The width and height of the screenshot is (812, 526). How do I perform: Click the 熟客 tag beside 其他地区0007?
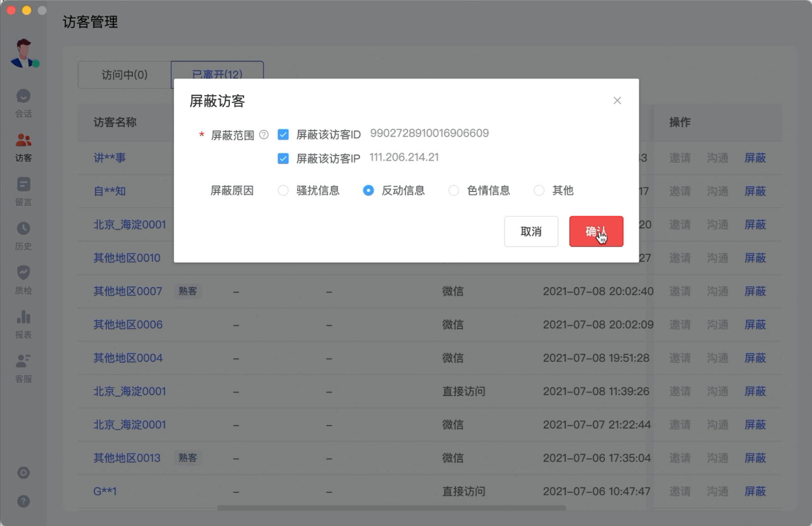[188, 291]
